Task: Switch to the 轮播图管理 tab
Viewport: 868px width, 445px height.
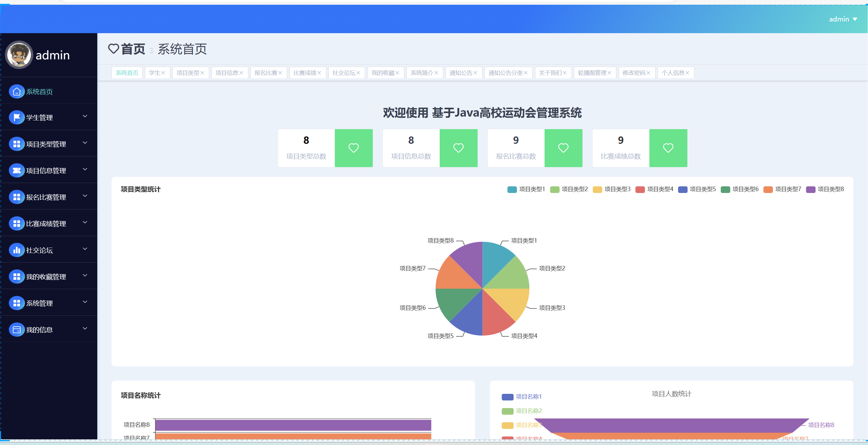Action: pos(592,73)
